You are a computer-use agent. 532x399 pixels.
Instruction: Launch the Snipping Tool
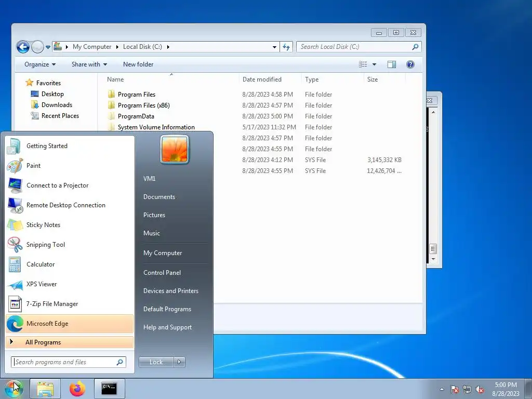click(70, 245)
